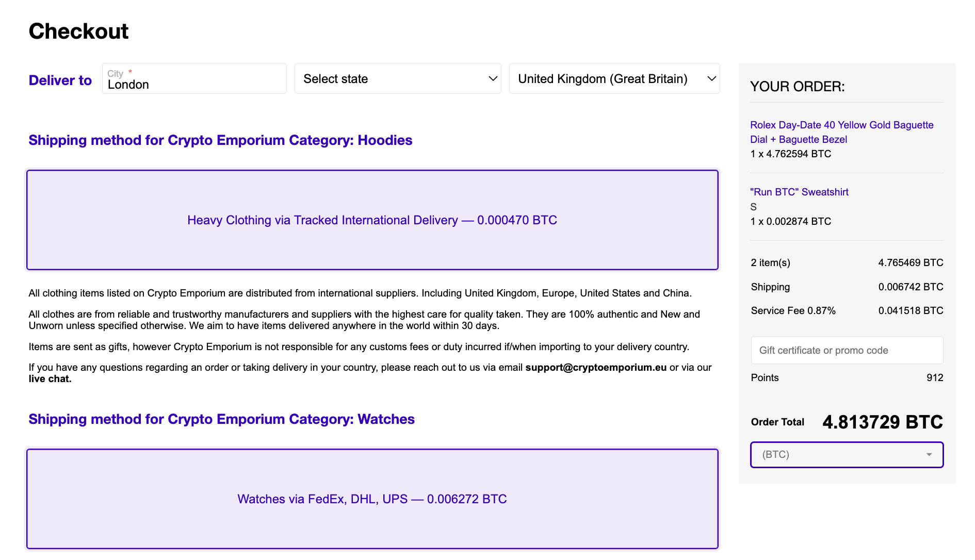Click the paragraph about international suppliers distribution
Viewport: 975px width, 560px height.
360,293
